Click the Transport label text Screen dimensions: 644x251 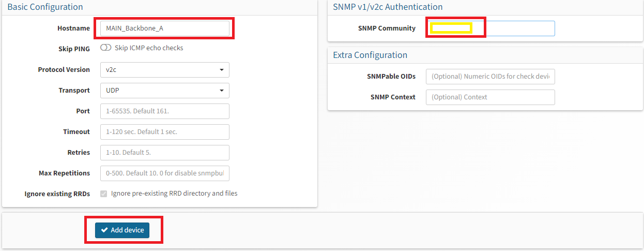[74, 90]
